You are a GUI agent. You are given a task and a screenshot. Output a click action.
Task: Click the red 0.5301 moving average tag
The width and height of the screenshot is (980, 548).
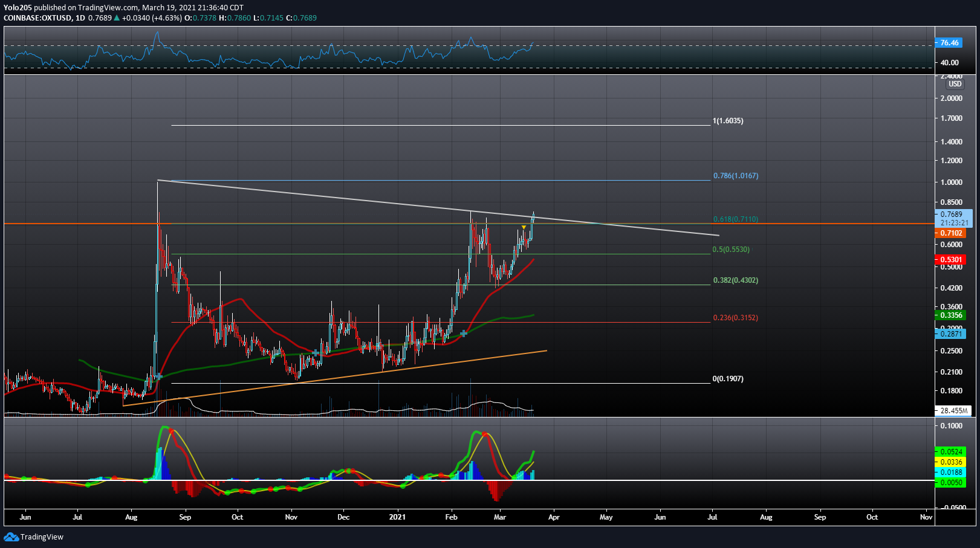pos(950,260)
